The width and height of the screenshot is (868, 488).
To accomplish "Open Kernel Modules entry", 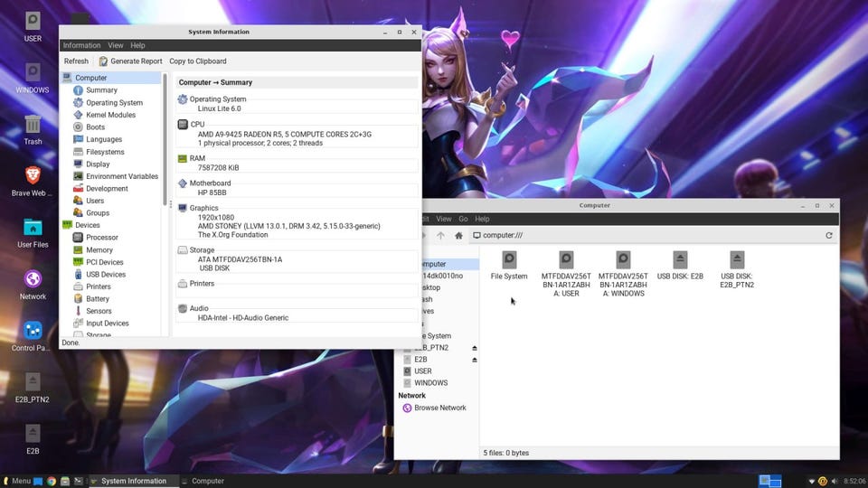I will [x=110, y=115].
